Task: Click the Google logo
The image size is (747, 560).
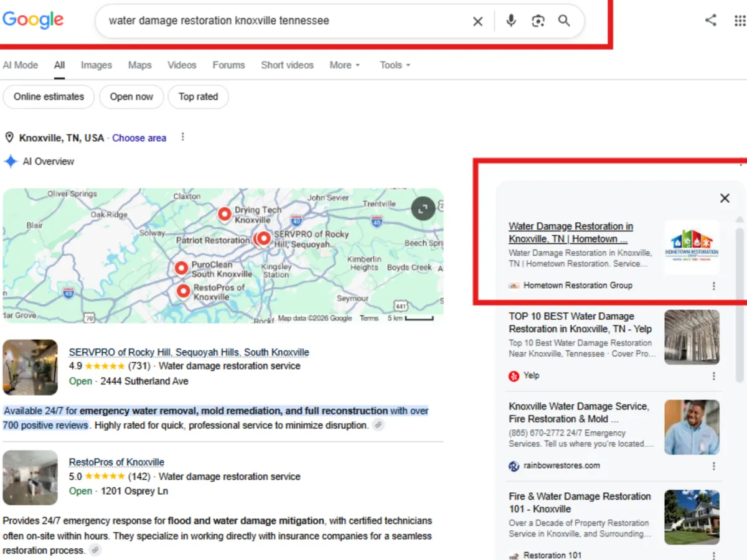Action: pos(33,20)
